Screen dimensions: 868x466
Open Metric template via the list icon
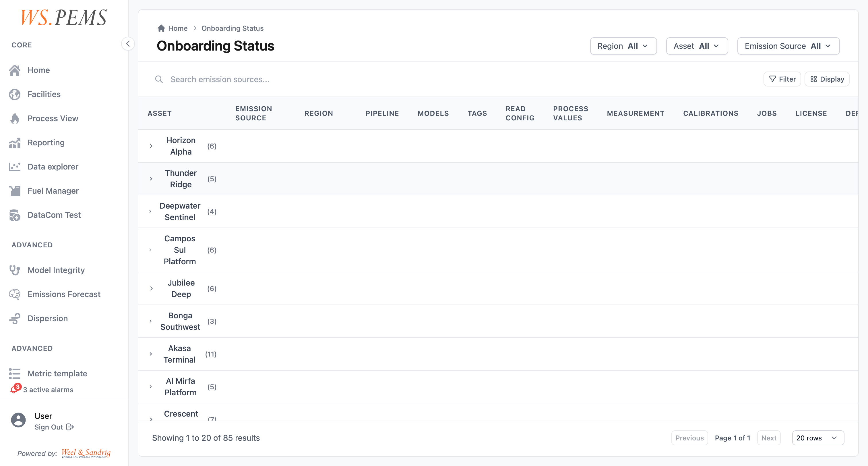click(x=15, y=373)
